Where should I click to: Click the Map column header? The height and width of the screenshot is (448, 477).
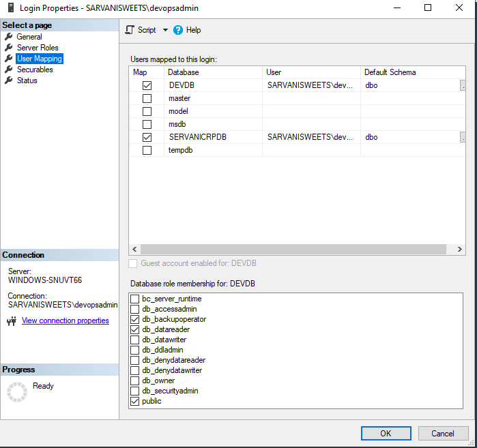coord(147,72)
